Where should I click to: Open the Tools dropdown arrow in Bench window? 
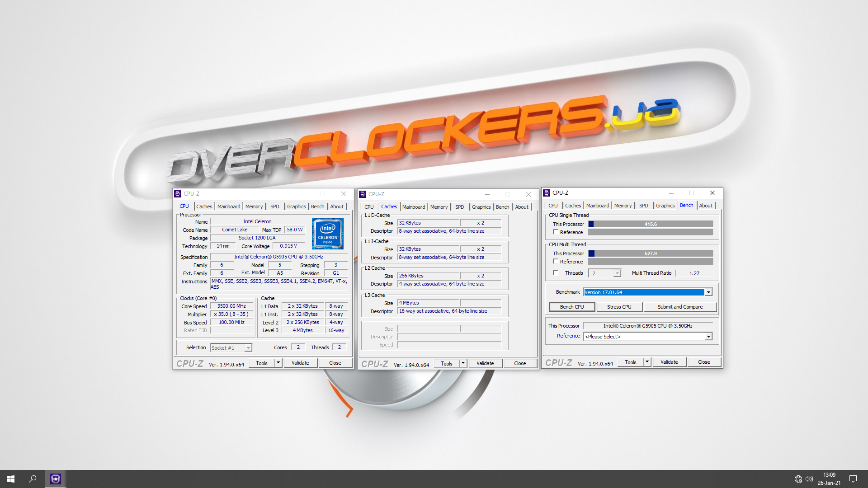pyautogui.click(x=647, y=362)
